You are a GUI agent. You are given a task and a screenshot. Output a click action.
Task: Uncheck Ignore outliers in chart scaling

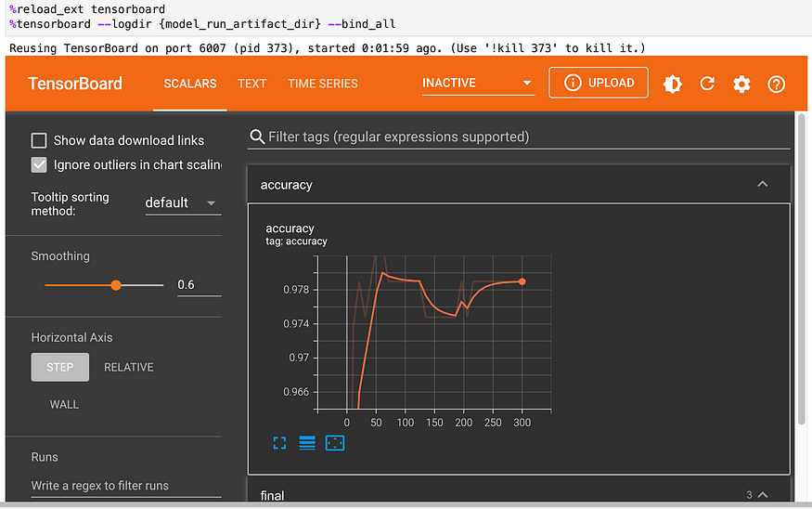39,164
